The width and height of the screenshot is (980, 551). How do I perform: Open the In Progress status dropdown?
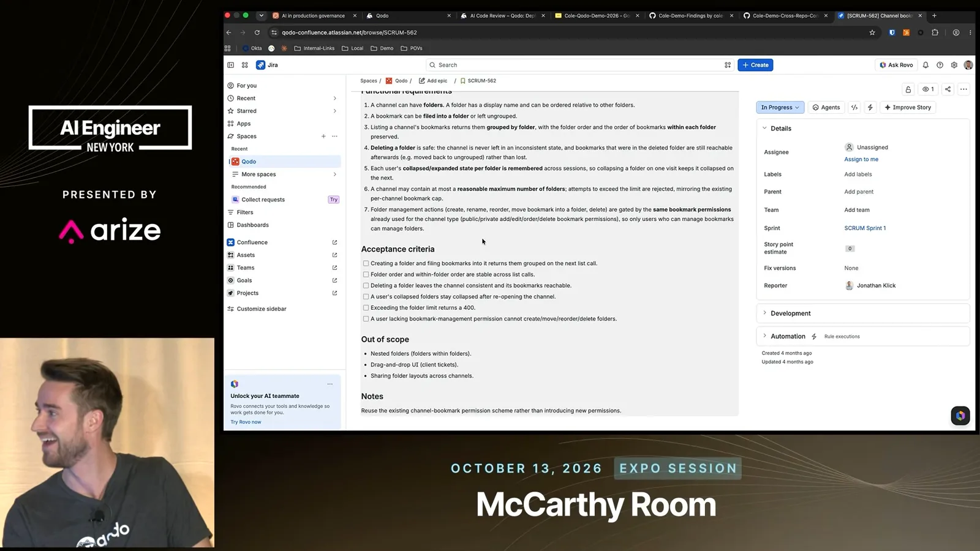(780, 107)
